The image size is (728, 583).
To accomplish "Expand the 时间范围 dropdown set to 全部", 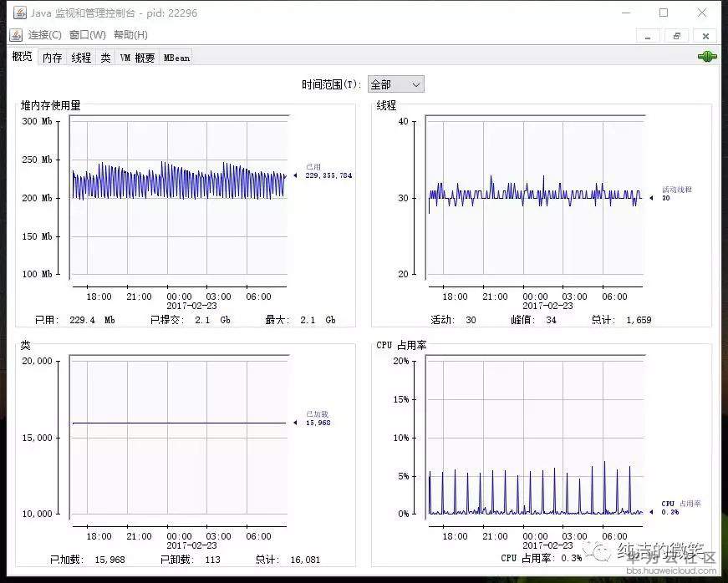I will [x=395, y=84].
